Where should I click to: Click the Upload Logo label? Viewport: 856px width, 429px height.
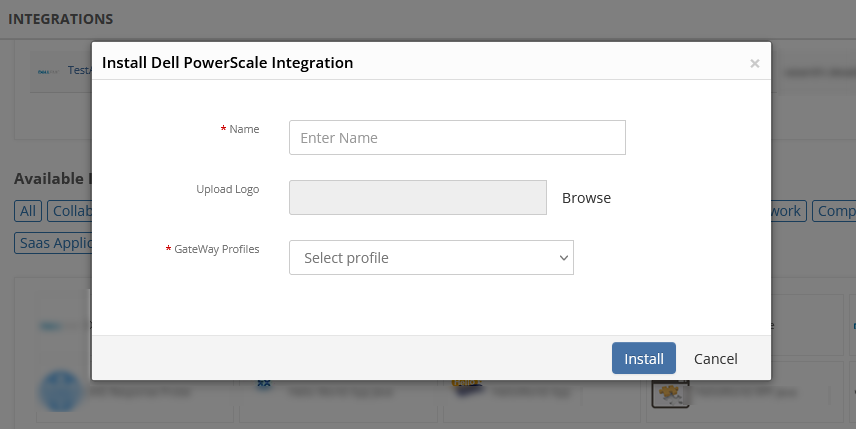click(x=228, y=189)
